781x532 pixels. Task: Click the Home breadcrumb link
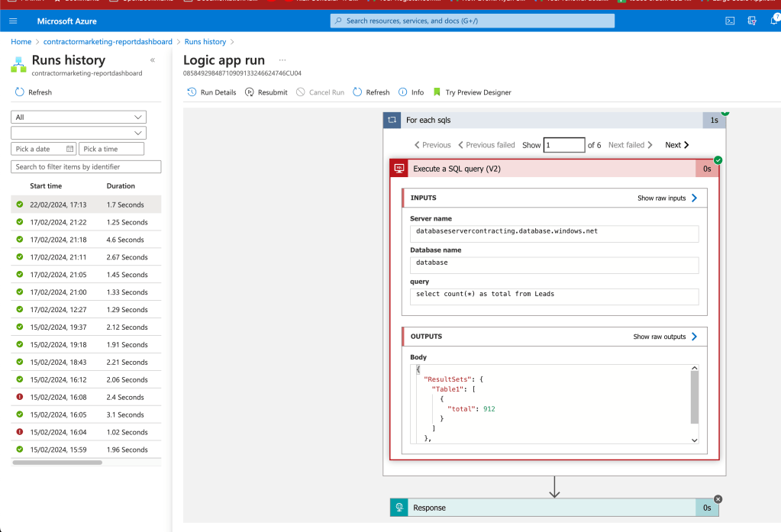pos(21,42)
